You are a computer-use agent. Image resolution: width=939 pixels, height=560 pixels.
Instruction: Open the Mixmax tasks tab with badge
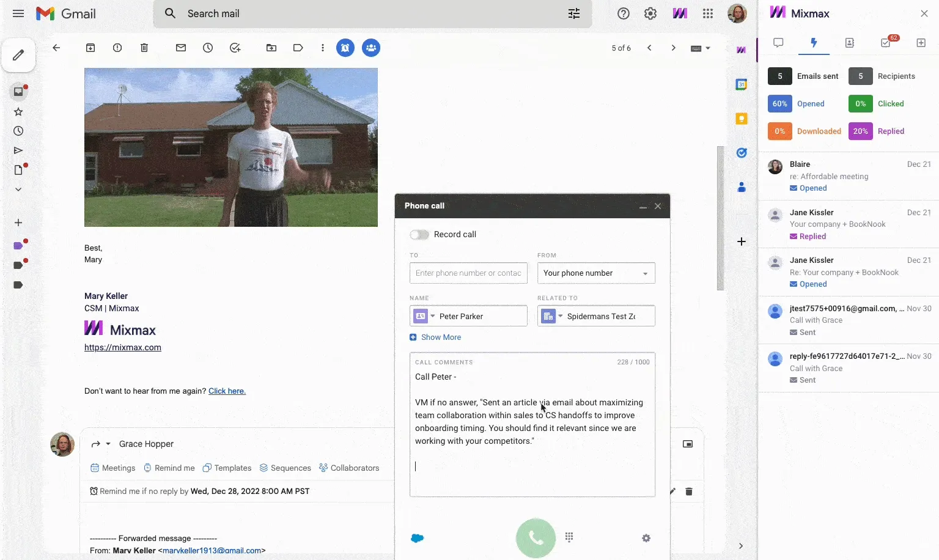886,42
